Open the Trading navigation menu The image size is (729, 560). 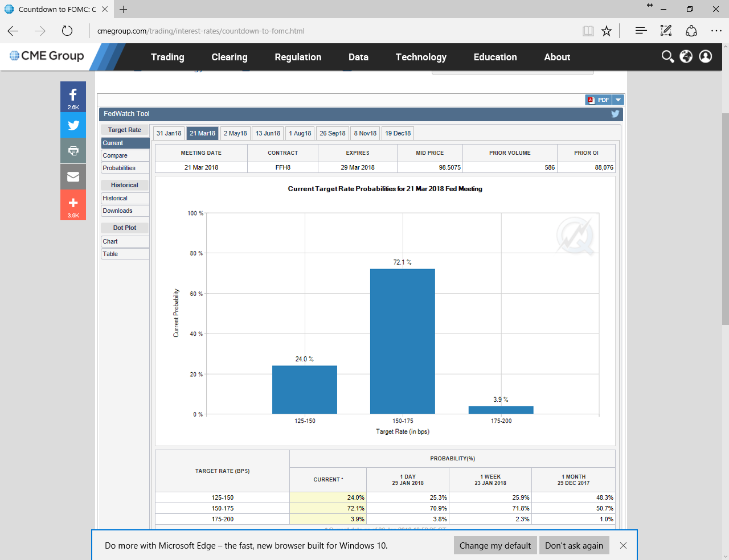tap(167, 57)
